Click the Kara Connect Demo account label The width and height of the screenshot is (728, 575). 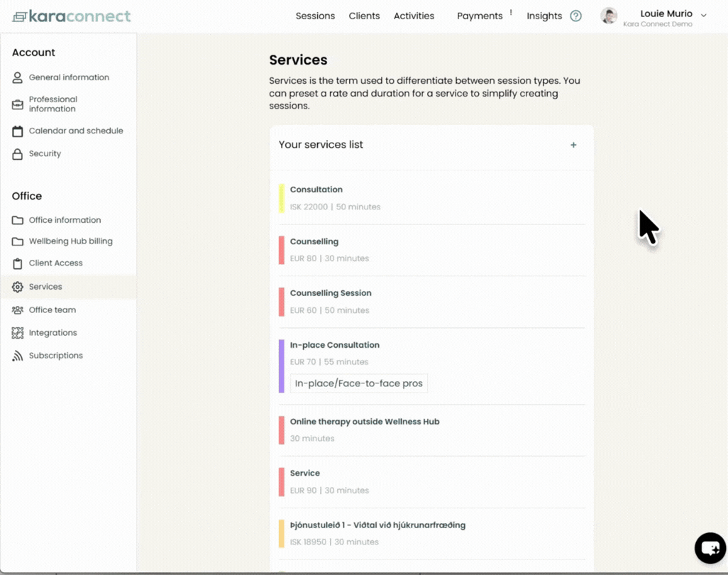coord(658,24)
